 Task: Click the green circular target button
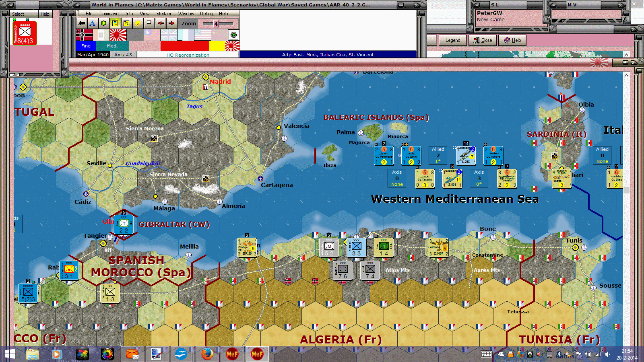[233, 35]
